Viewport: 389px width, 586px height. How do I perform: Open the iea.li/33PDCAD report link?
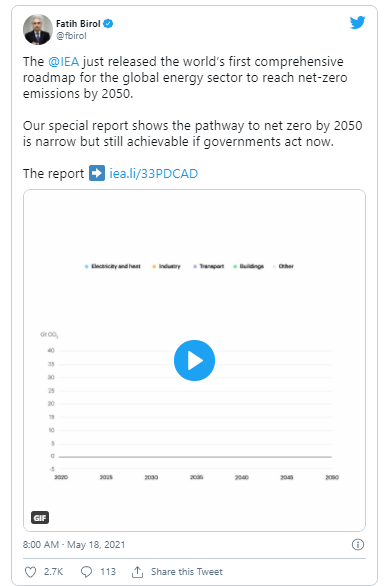154,173
